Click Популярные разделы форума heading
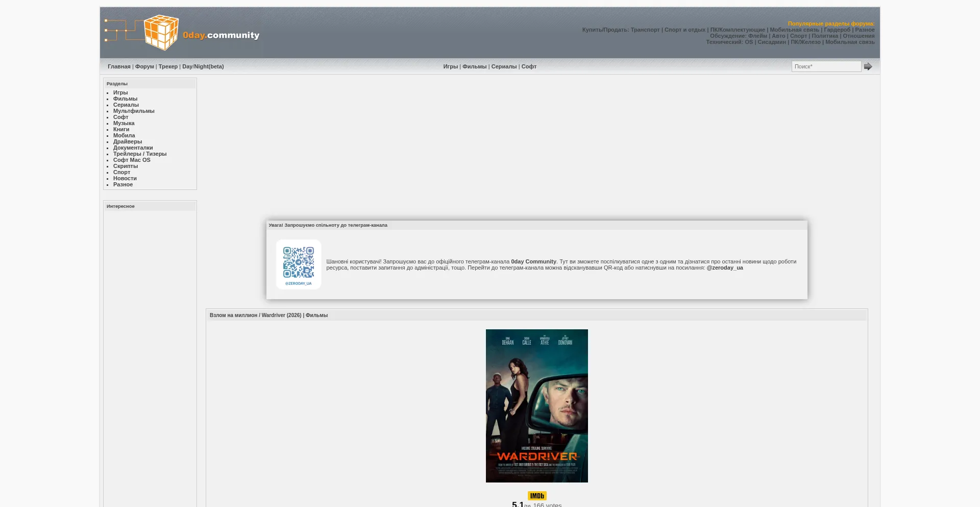This screenshot has width=980, height=507. click(831, 23)
